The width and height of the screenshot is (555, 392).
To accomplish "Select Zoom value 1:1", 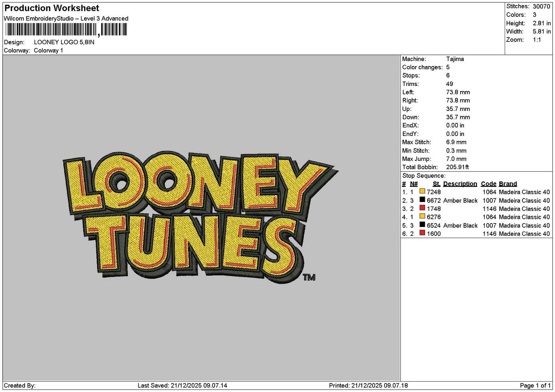I will (537, 40).
